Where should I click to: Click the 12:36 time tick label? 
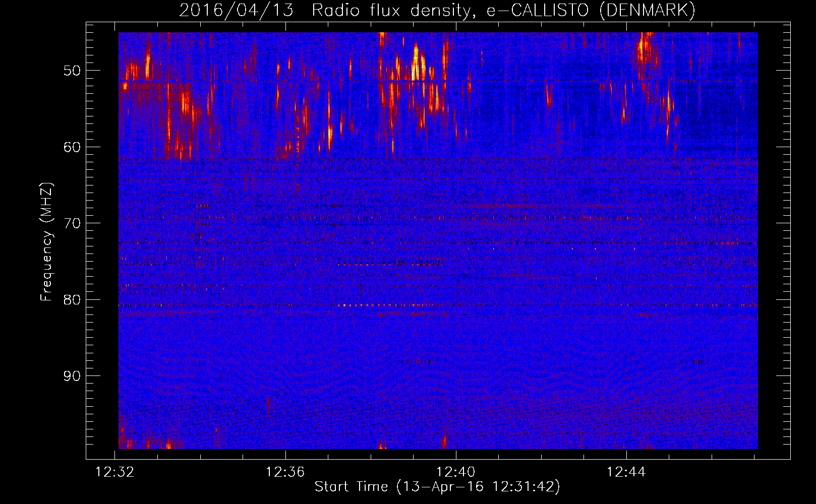(285, 472)
